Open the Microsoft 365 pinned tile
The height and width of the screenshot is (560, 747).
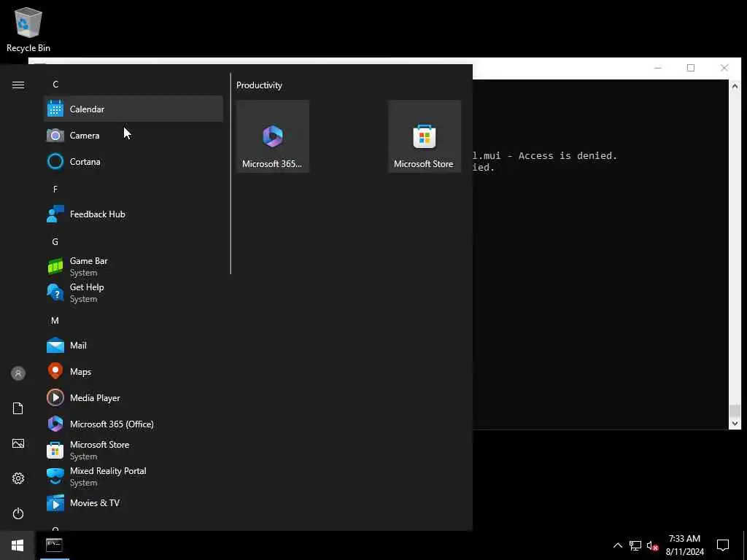pyautogui.click(x=273, y=136)
